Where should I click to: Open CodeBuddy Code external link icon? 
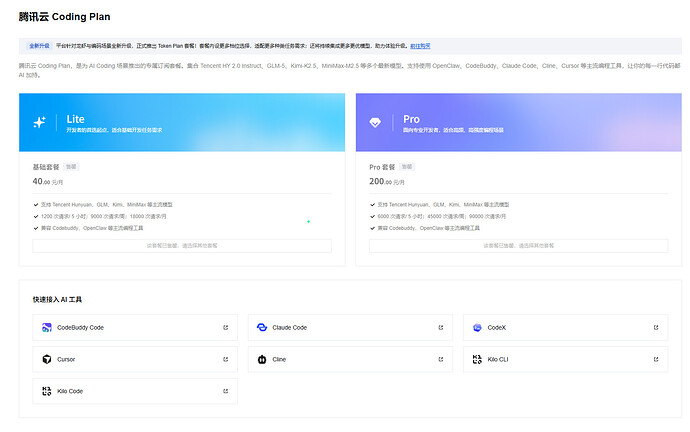(x=225, y=327)
